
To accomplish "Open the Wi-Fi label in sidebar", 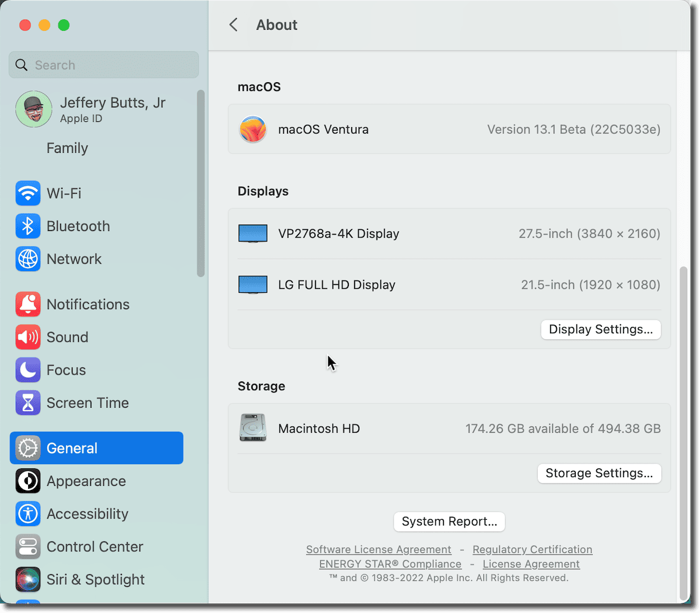I will (x=64, y=193).
